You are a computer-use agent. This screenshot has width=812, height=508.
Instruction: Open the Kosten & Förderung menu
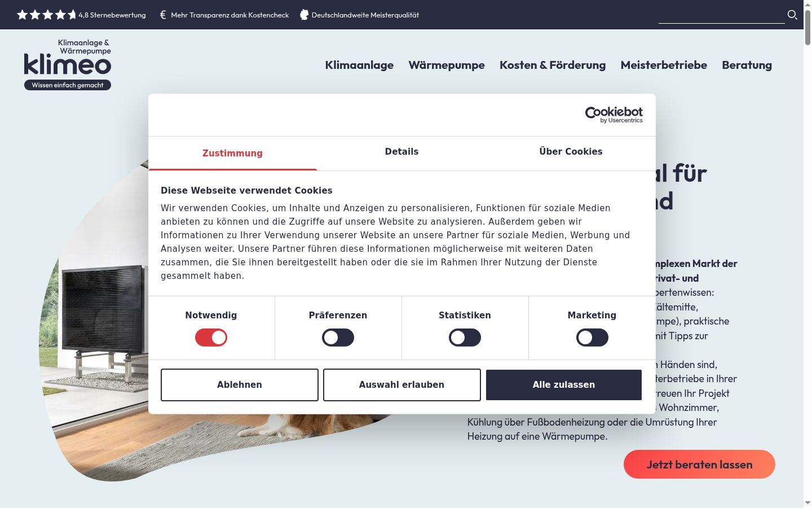click(553, 65)
